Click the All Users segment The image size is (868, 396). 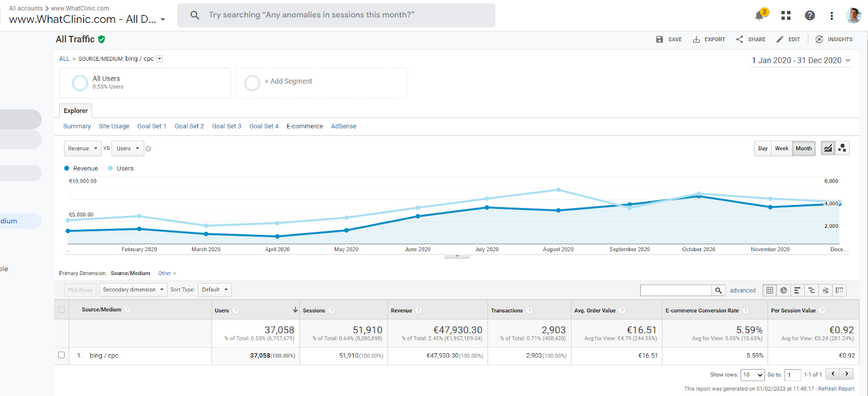(145, 83)
